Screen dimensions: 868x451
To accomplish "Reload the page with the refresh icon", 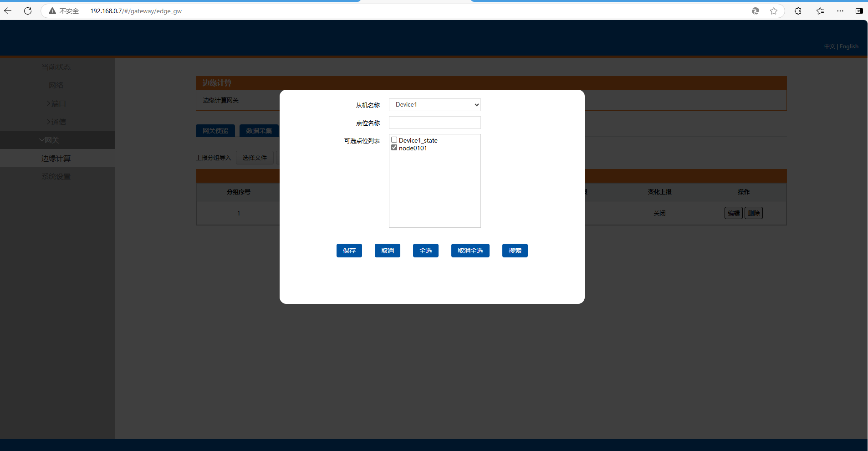I will click(28, 11).
